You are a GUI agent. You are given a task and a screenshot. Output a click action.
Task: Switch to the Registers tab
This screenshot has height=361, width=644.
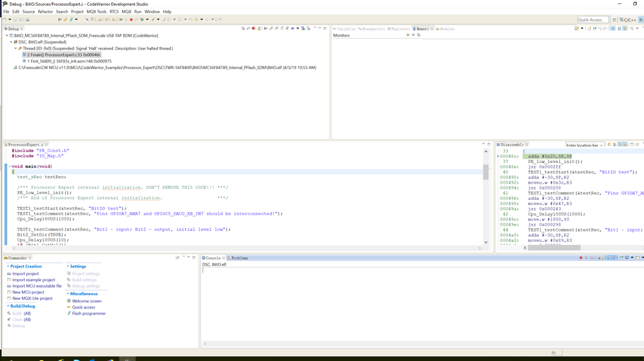tap(398, 29)
